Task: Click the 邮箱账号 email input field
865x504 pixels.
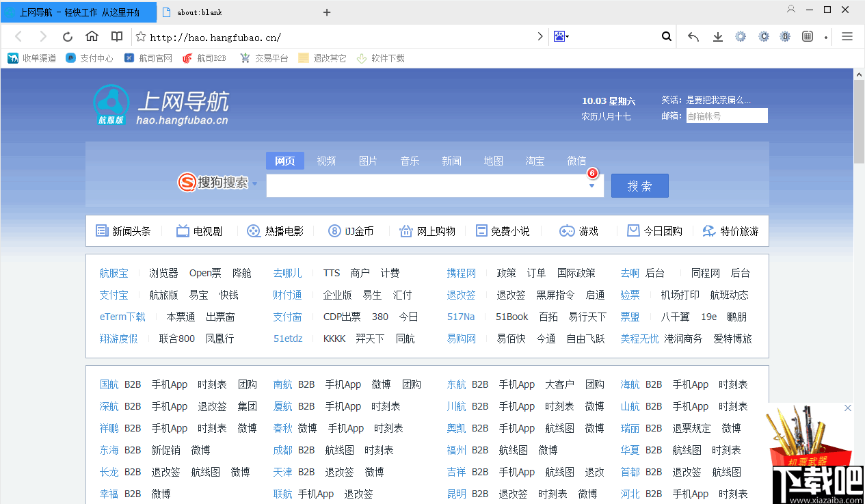Action: click(x=726, y=115)
